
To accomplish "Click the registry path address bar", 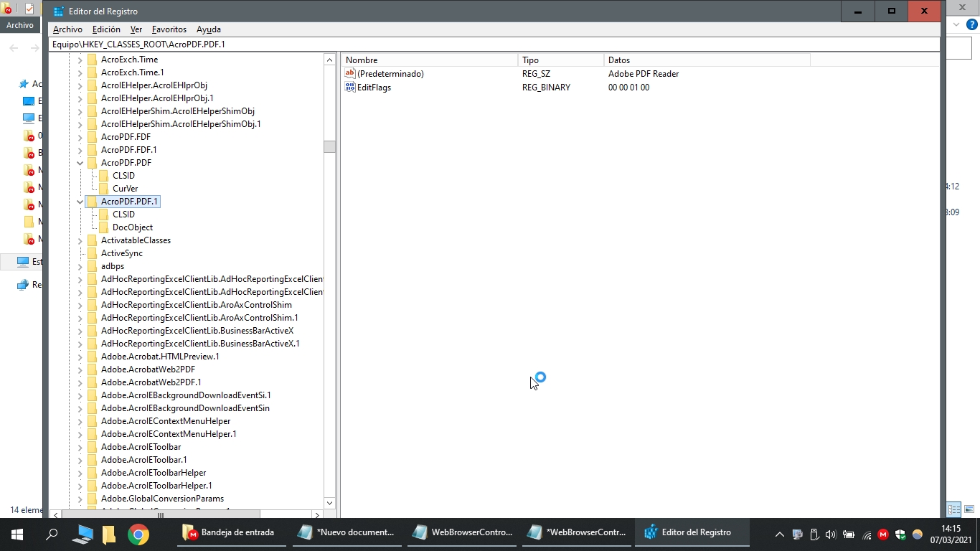I will (494, 44).
